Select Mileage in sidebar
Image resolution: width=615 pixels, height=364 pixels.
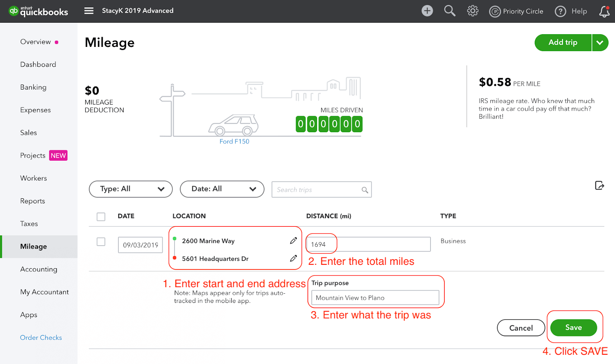(39, 246)
